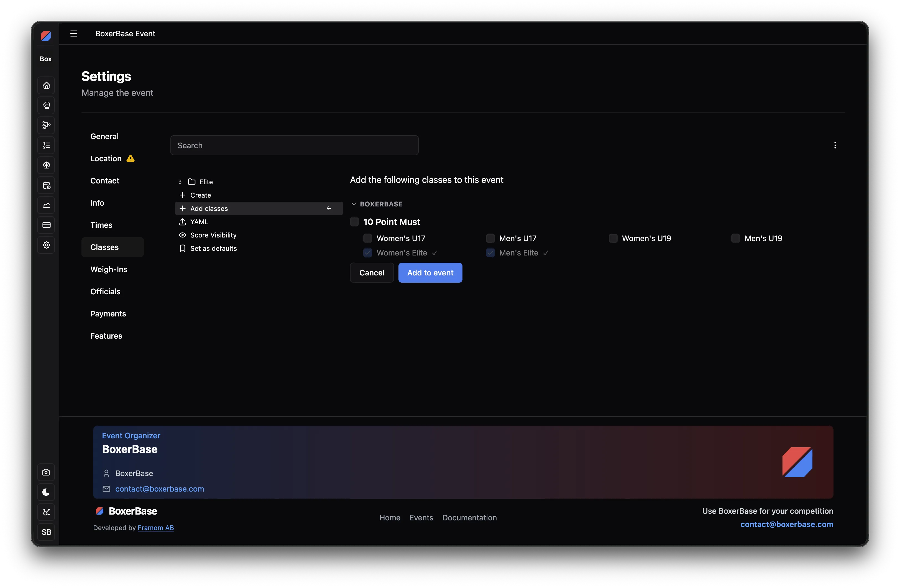
Task: Click the Score Visibility eye icon
Action: pos(182,235)
